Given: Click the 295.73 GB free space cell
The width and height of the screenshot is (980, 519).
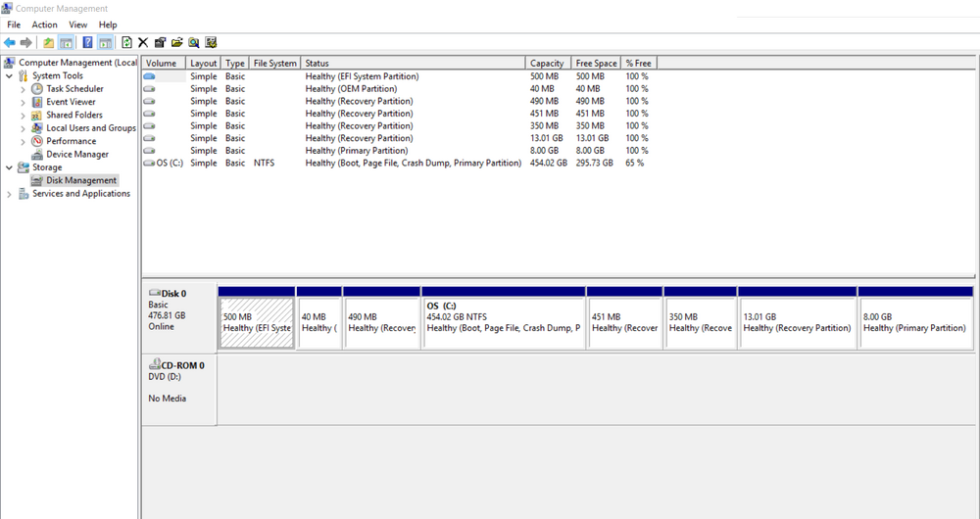Looking at the screenshot, I should (595, 163).
